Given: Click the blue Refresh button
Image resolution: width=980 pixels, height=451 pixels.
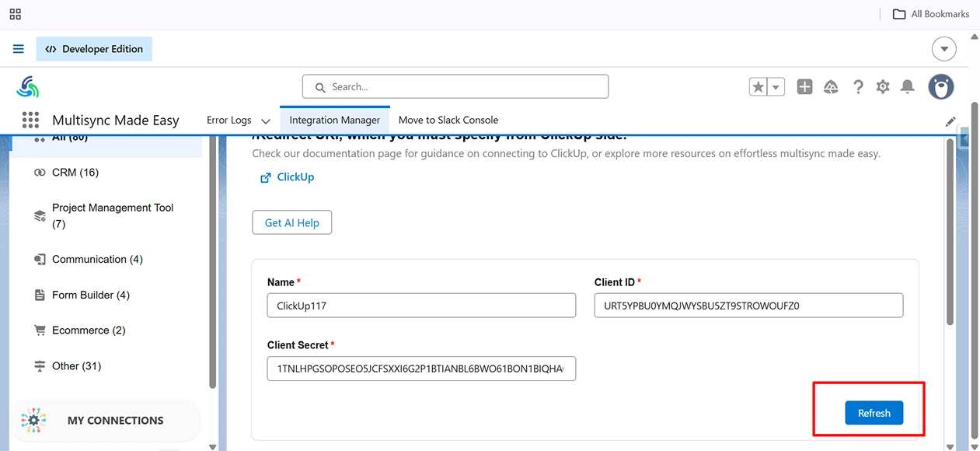Looking at the screenshot, I should click(874, 413).
